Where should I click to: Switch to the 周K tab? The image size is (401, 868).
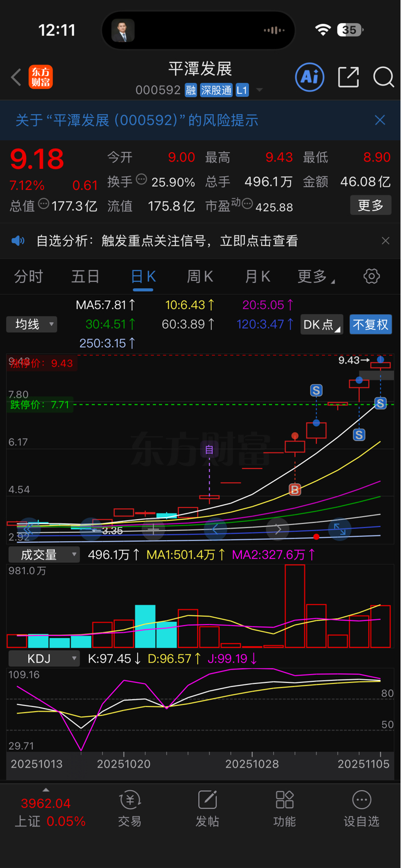pos(200,276)
